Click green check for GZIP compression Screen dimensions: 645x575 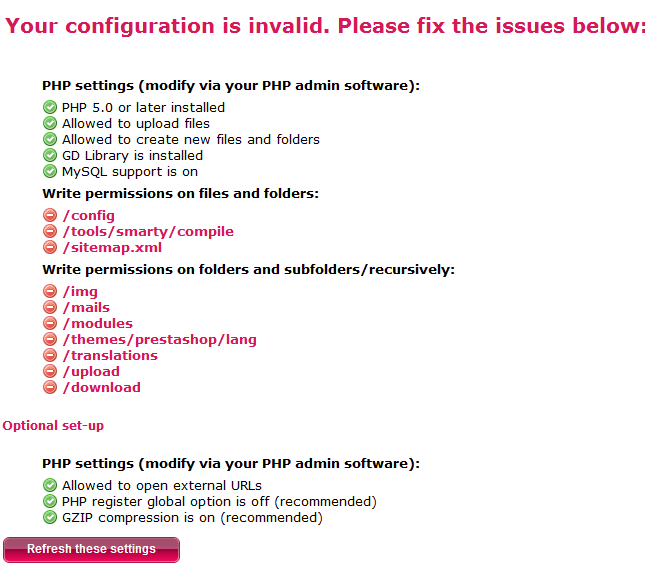50,517
